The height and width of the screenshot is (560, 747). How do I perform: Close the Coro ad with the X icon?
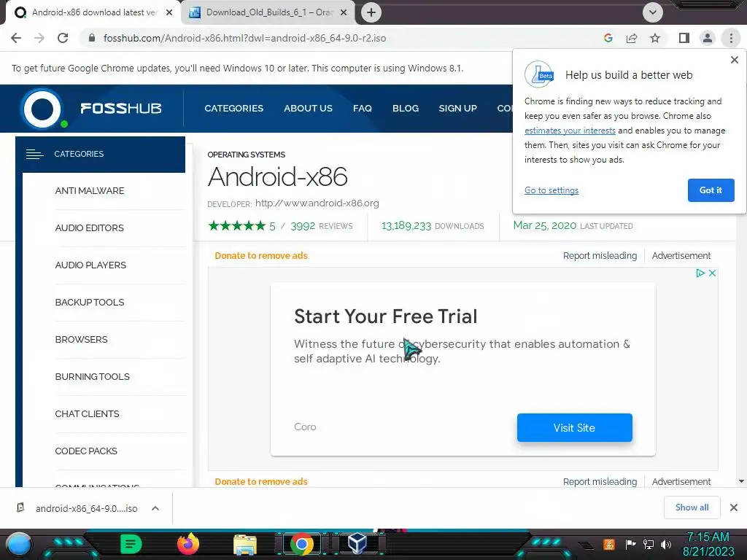tap(712, 273)
